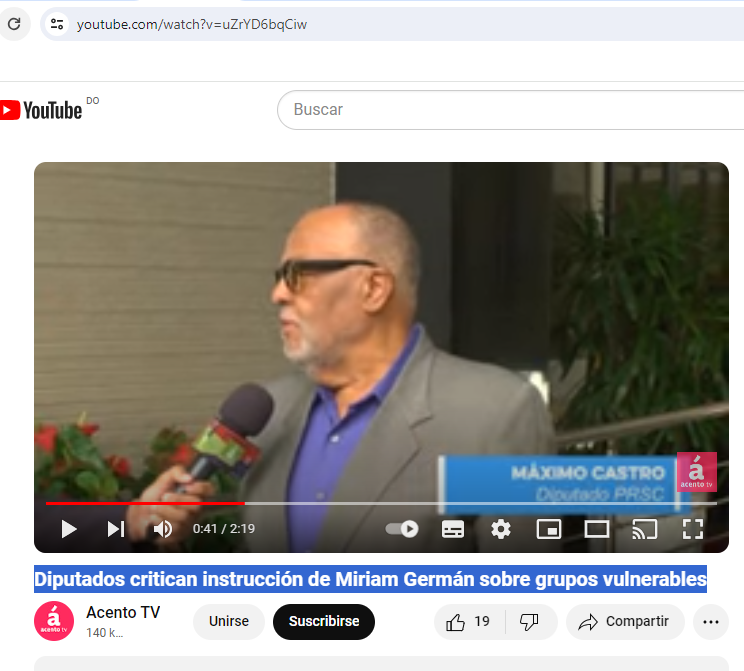Go to YouTube home via logo
The image size is (744, 671).
(41, 110)
